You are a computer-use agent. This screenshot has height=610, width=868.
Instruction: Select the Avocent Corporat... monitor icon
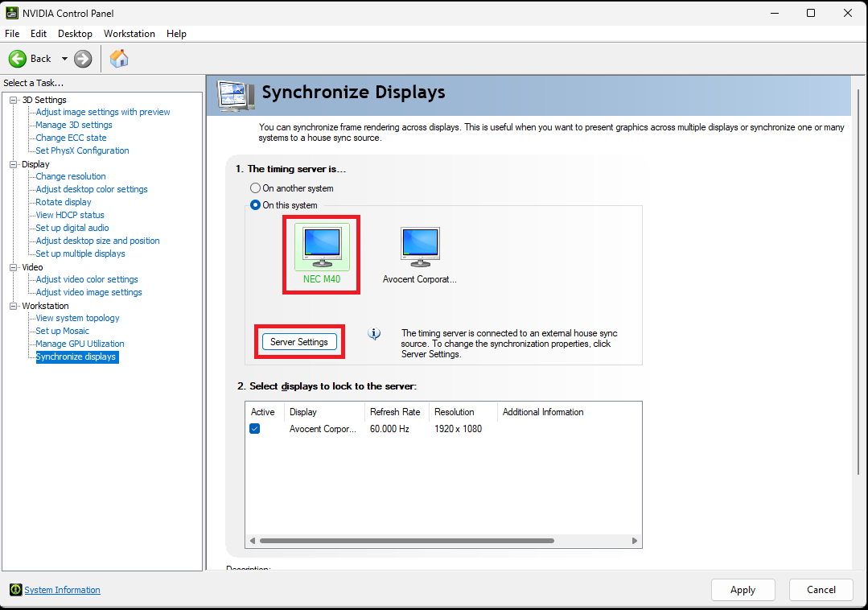420,247
